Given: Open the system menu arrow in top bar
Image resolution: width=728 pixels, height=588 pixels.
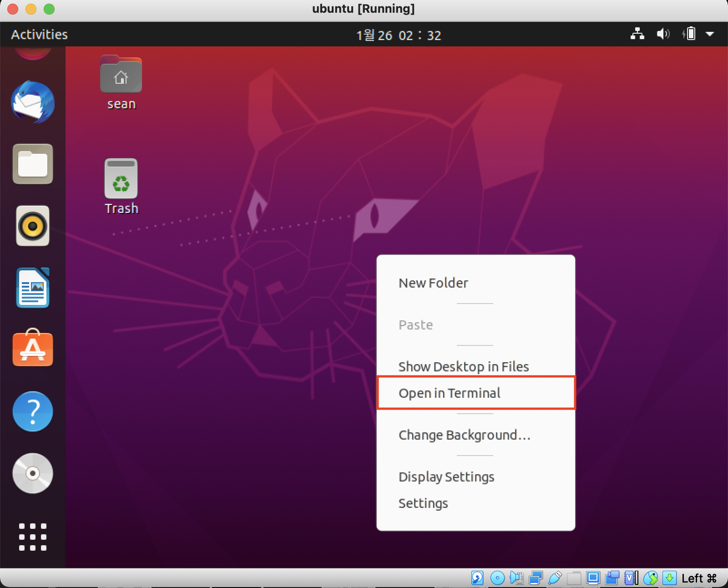Looking at the screenshot, I should [x=710, y=34].
